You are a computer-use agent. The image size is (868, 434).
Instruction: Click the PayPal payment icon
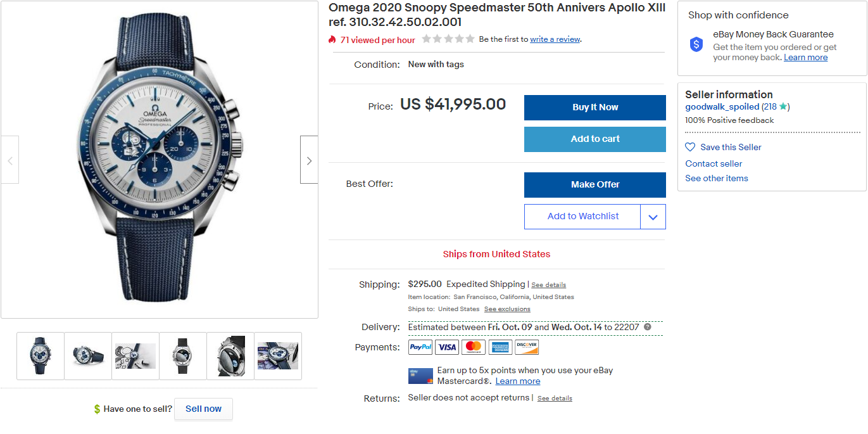coord(420,347)
